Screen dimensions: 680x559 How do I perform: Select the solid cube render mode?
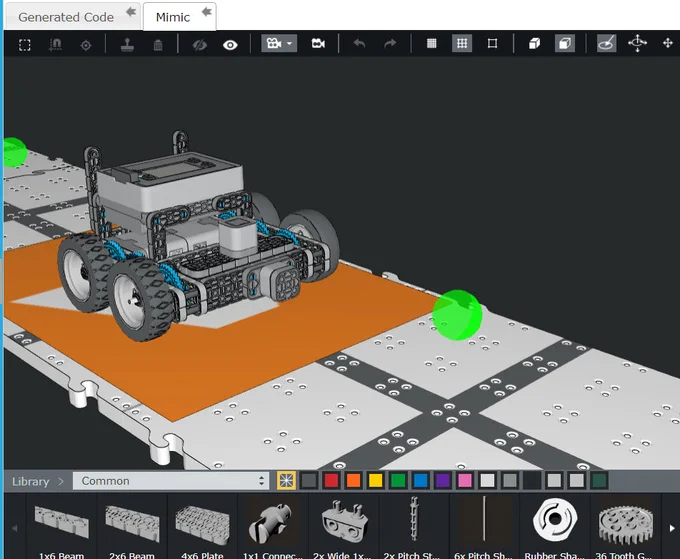pos(534,43)
